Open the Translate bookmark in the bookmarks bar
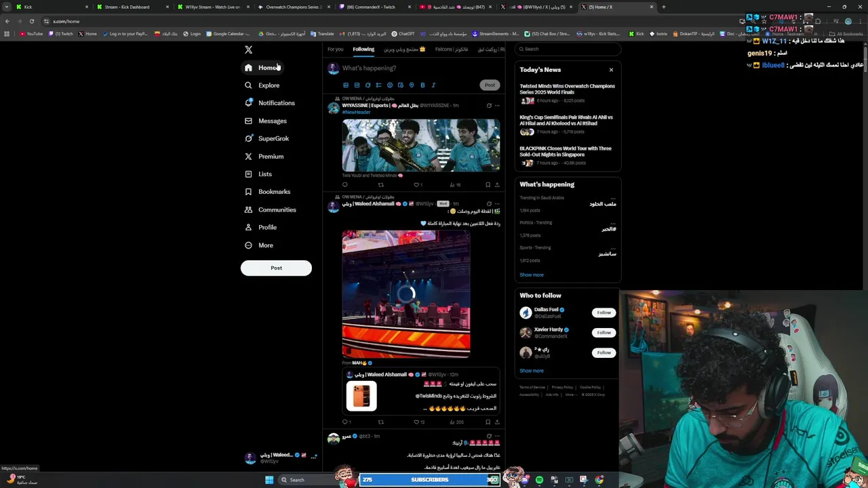The height and width of the screenshot is (488, 868). pos(322,33)
